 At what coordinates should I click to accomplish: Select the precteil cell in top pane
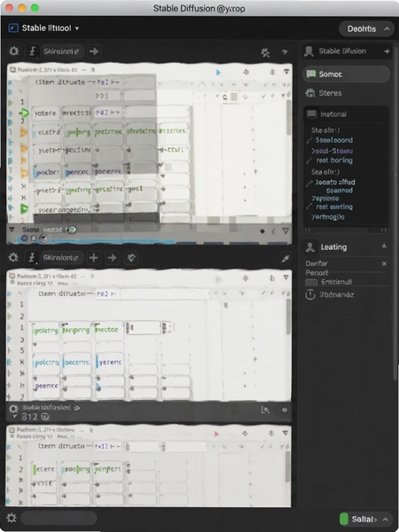[x=76, y=113]
